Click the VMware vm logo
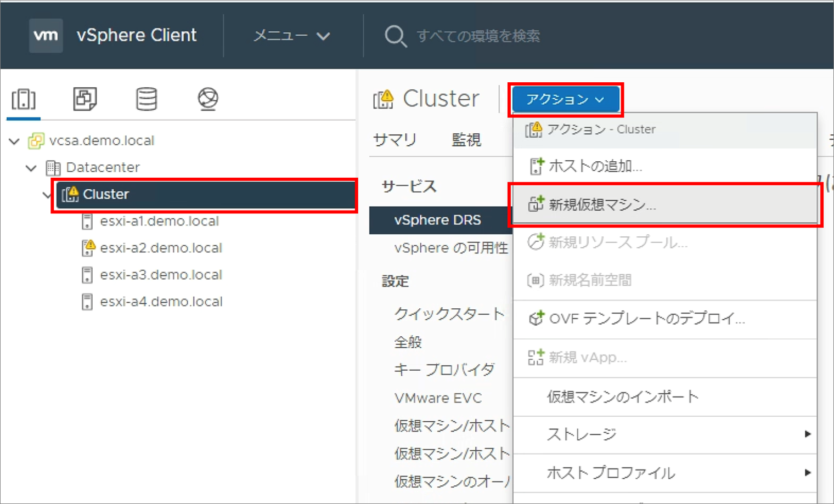834x504 pixels. (x=46, y=36)
